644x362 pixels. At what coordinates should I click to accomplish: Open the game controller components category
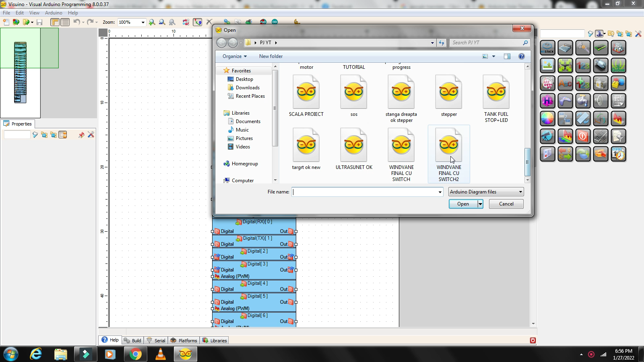pos(565,101)
